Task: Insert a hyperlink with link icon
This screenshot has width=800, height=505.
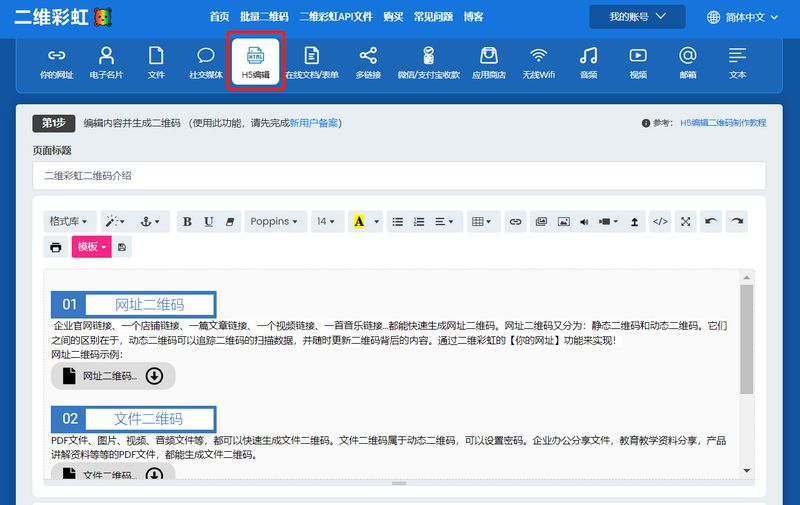Action: 515,221
